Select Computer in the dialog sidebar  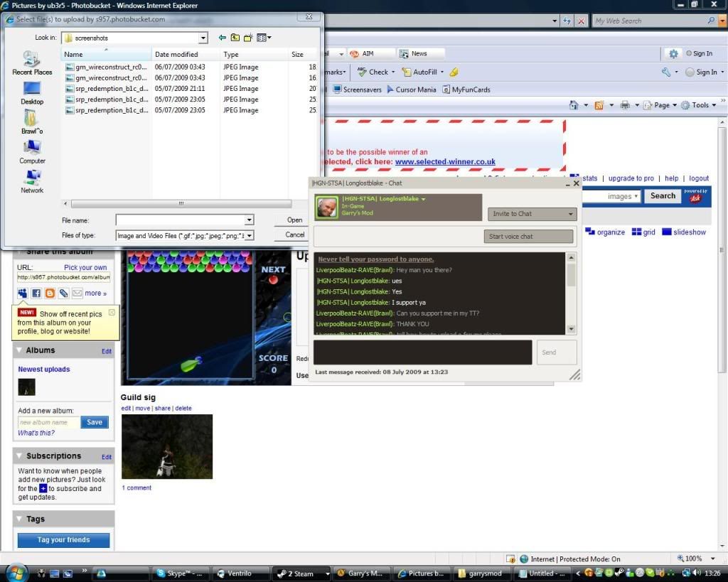point(32,152)
